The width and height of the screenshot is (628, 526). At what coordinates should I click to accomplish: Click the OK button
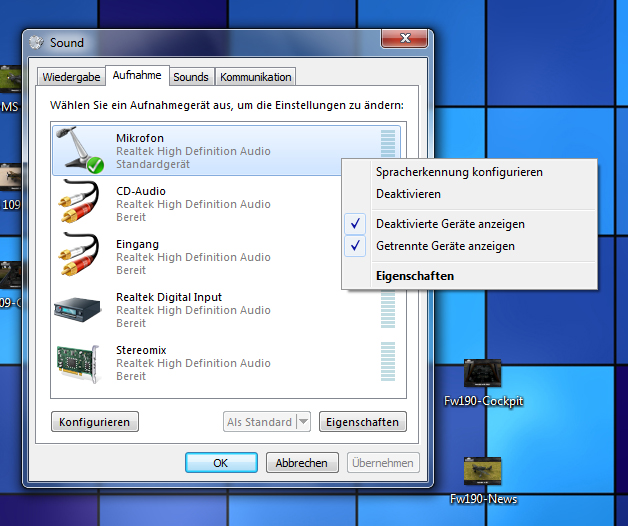pos(221,463)
